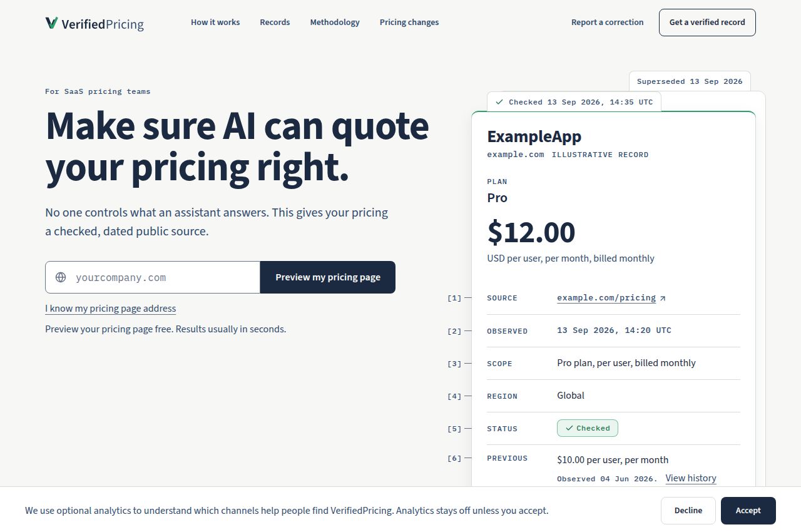Open How it works menu item
801x532 pixels.
click(x=215, y=22)
